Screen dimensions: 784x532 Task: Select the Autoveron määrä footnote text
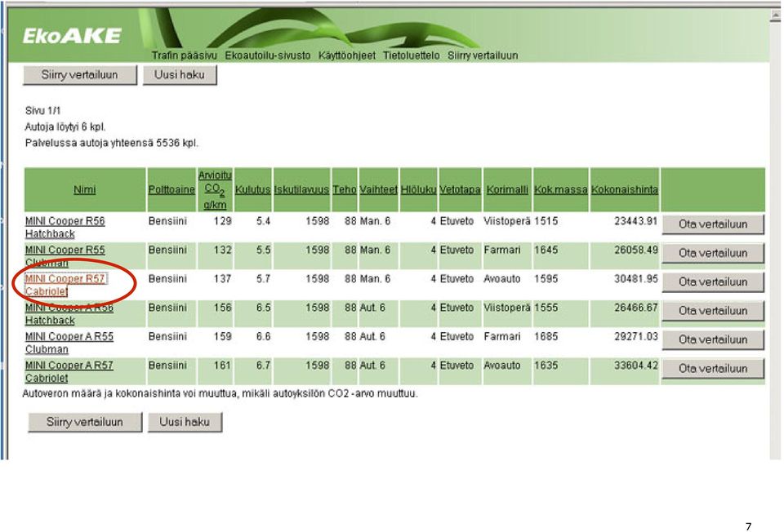220,393
